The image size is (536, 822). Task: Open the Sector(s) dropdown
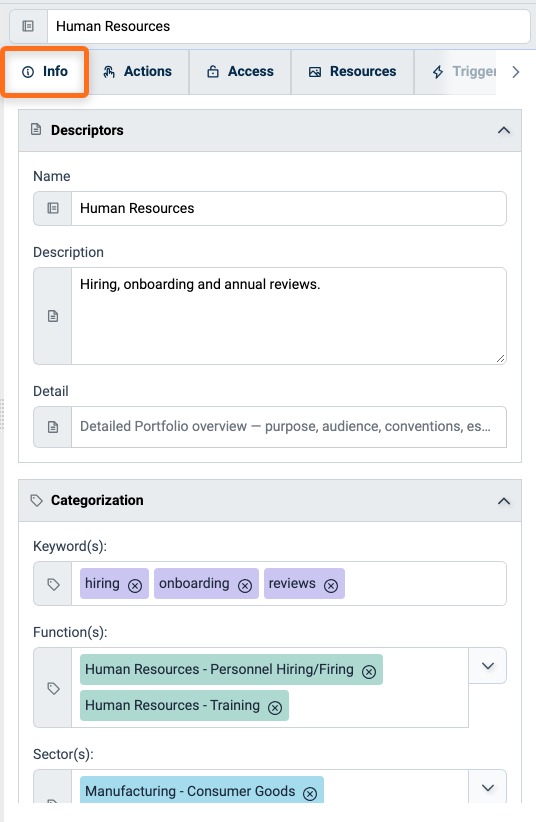coord(488,787)
